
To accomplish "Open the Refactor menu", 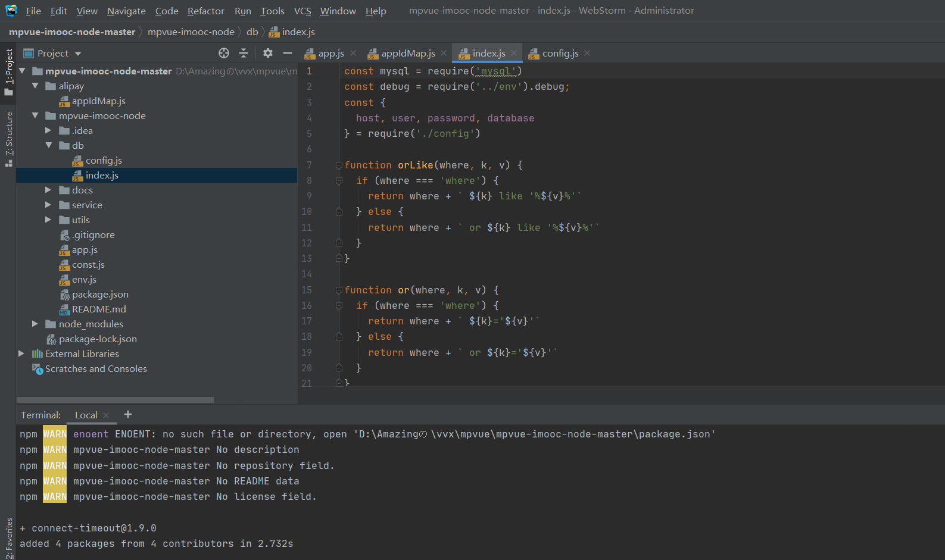I will coord(205,11).
